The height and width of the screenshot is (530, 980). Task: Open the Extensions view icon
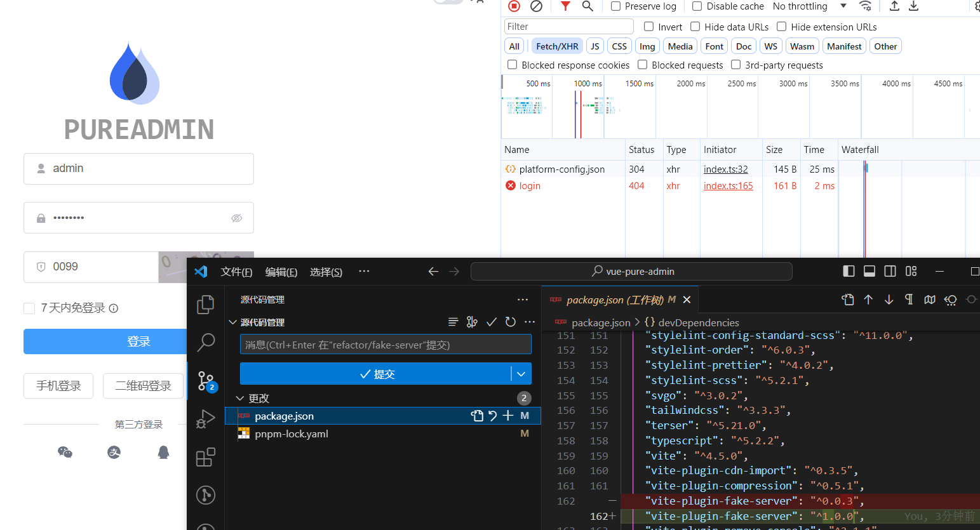[x=205, y=457]
